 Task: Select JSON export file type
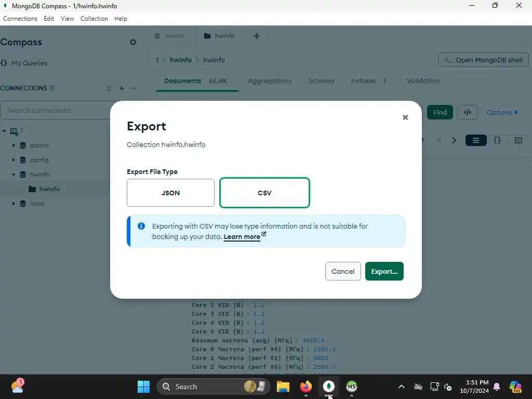tap(170, 193)
